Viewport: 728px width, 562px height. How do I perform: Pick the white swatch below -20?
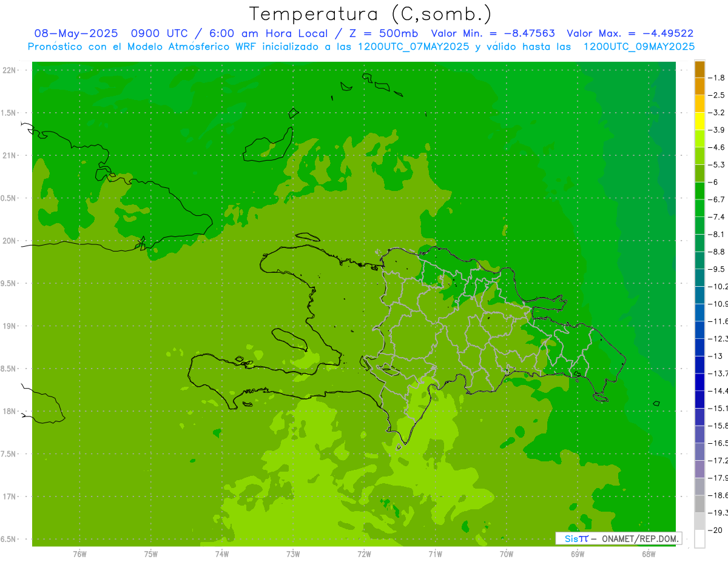[699, 539]
